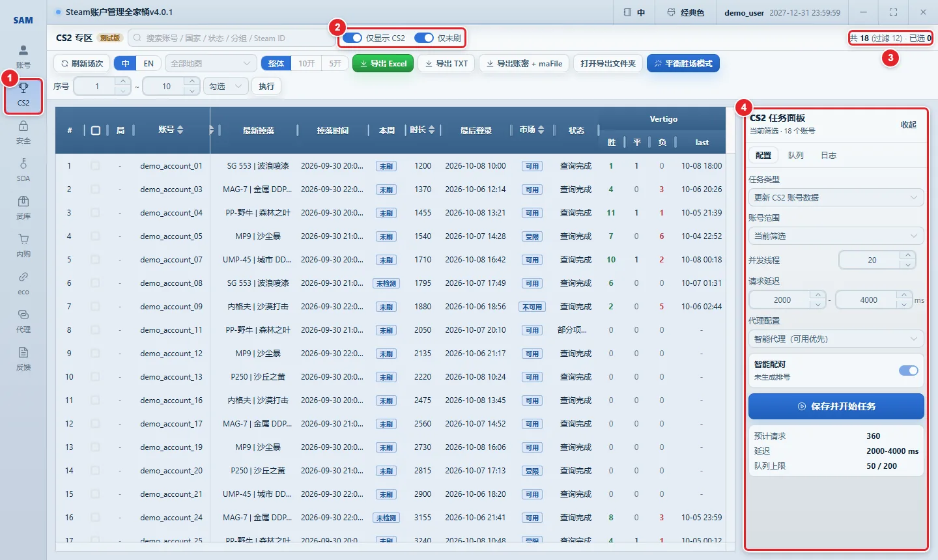Toggle the 仅显示 CS2 switch
The image size is (938, 560).
click(352, 38)
